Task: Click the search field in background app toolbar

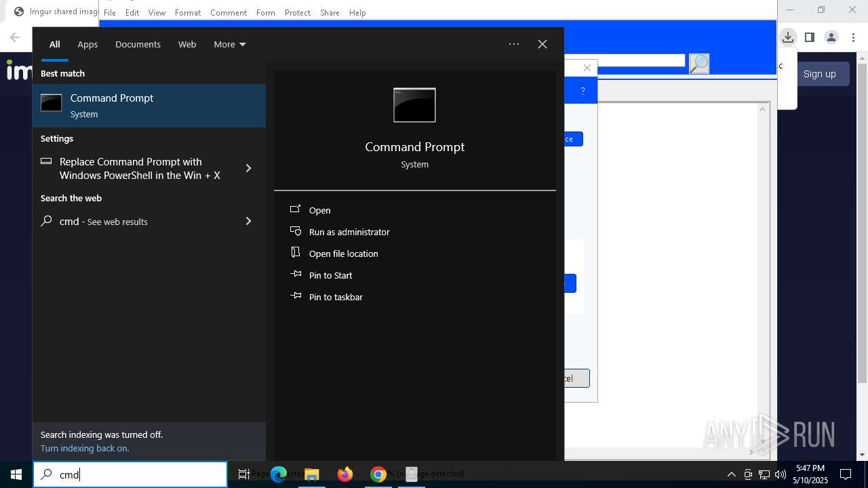Action: 625,61
